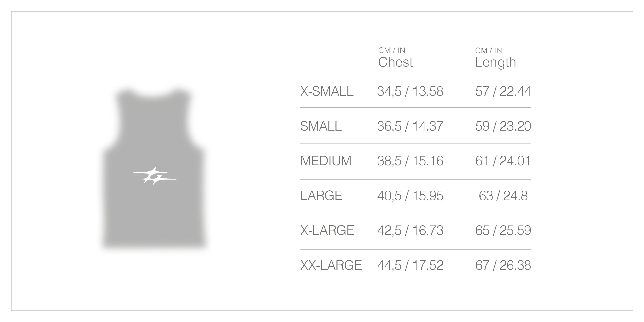The height and width of the screenshot is (322, 644).
Task: Select the X-LARGE size row label
Action: pos(327,230)
